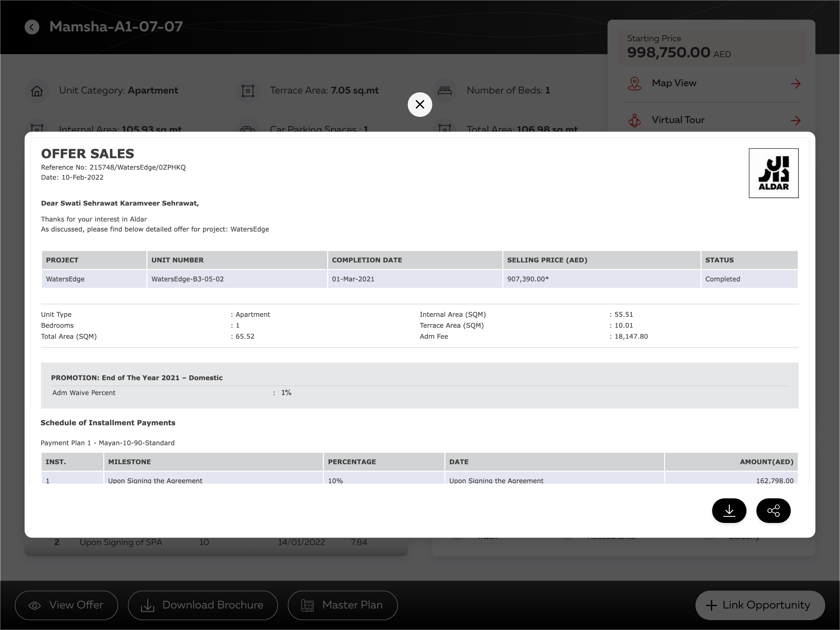
Task: Click the PERCENTAGE column header
Action: point(384,462)
